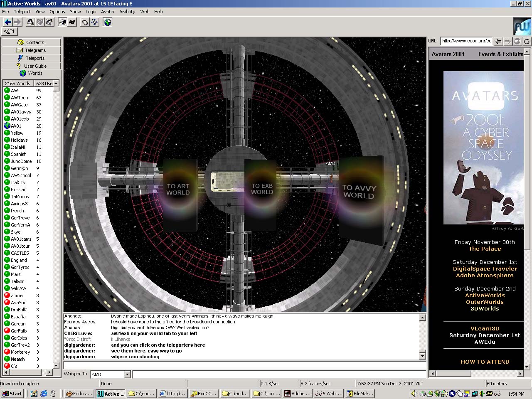
Task: Click the blue back arrow in main toolbar
Action: (x=8, y=22)
